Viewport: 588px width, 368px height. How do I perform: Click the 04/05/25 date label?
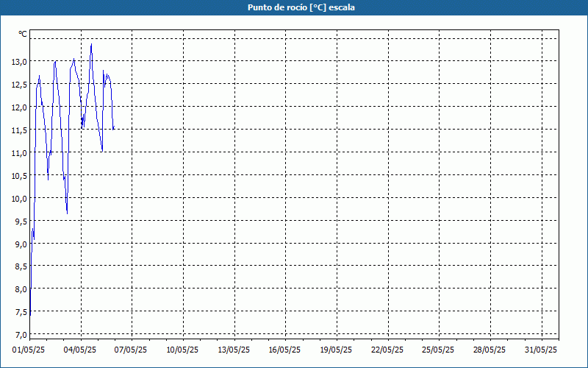(x=80, y=350)
